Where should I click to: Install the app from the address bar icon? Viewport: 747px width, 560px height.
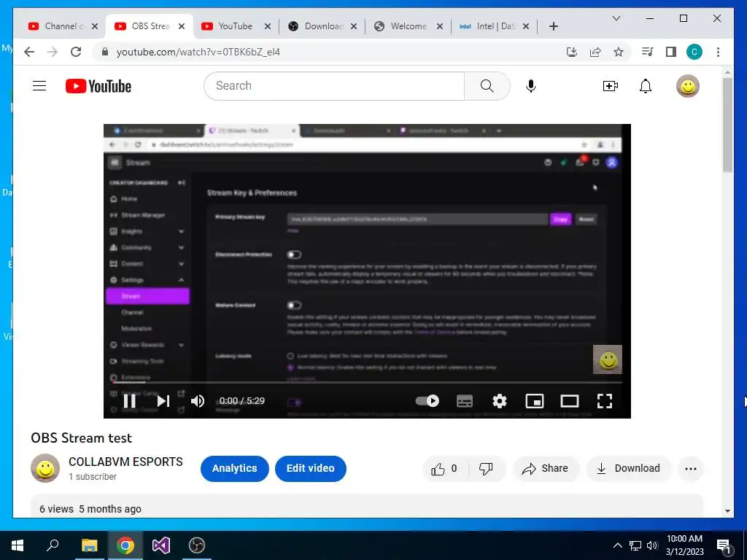[x=572, y=52]
